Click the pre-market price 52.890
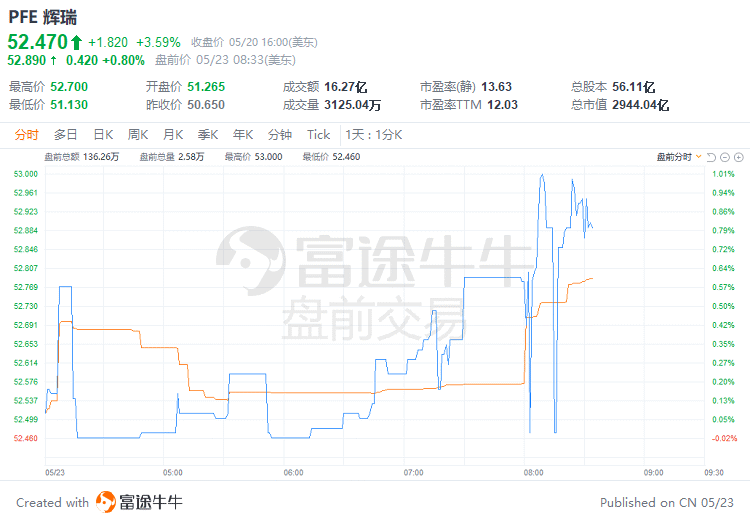750x523 pixels. point(27,60)
